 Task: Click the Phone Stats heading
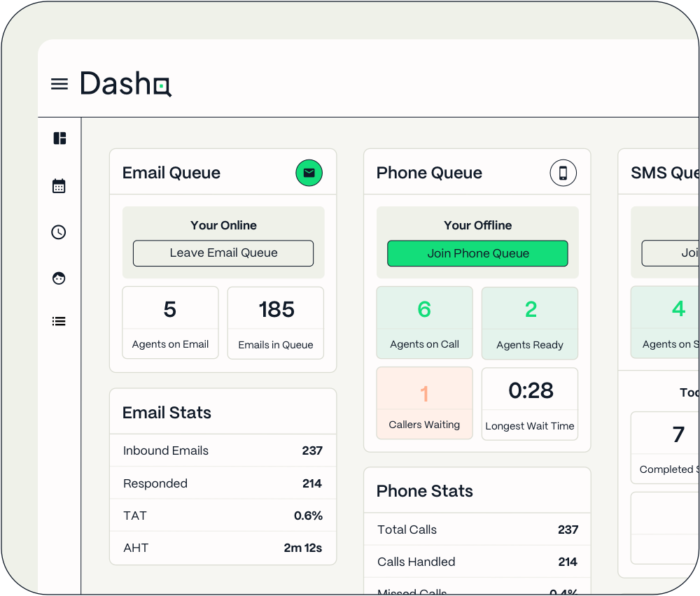425,490
